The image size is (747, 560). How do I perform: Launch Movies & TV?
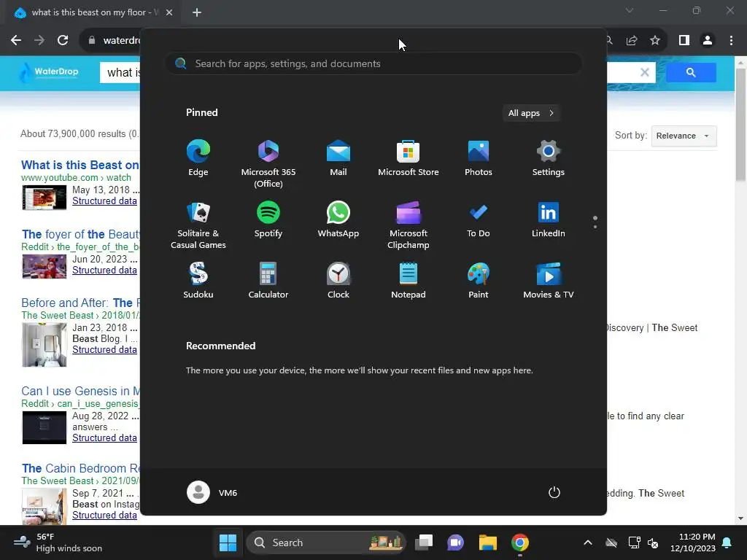(549, 281)
